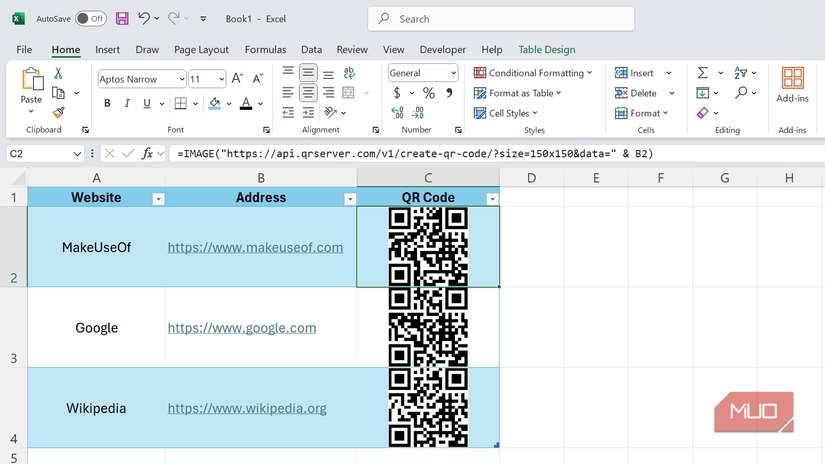825x464 pixels.
Task: Switch to the Table Design tab
Action: [x=547, y=49]
